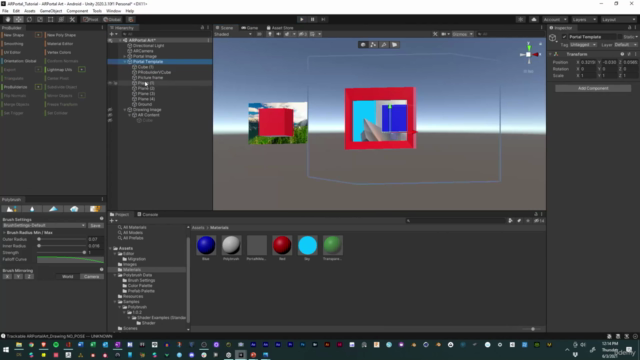Open the custom editor tools icon
This screenshot has width=640, height=360.
point(72,20)
